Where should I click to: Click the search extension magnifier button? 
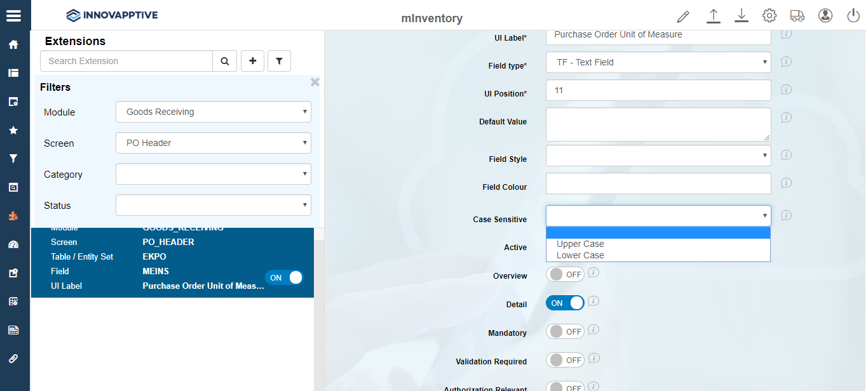224,61
